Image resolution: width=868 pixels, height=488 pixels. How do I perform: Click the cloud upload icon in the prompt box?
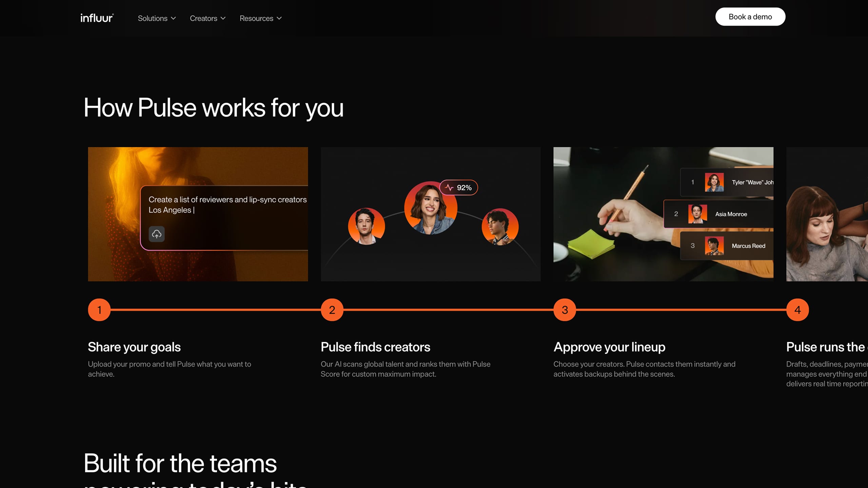click(157, 234)
